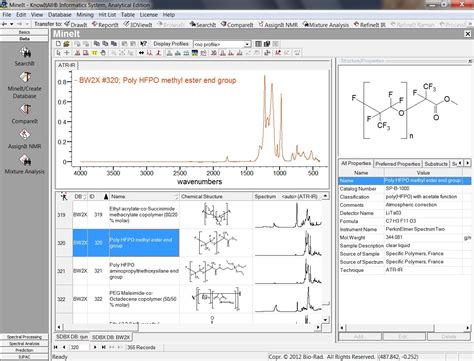The height and width of the screenshot is (361, 474).
Task: Open the Hit List menu
Action: [107, 15]
